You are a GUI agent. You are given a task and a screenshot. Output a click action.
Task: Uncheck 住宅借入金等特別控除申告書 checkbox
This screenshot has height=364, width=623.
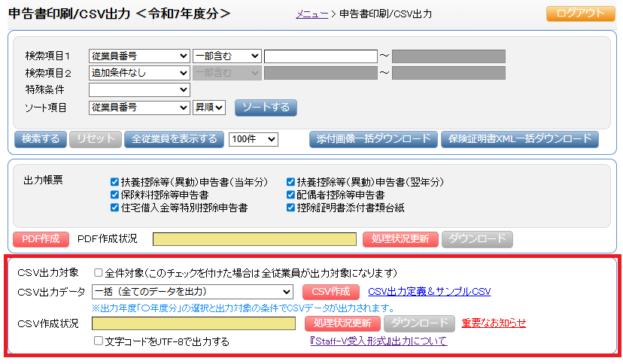(x=115, y=208)
